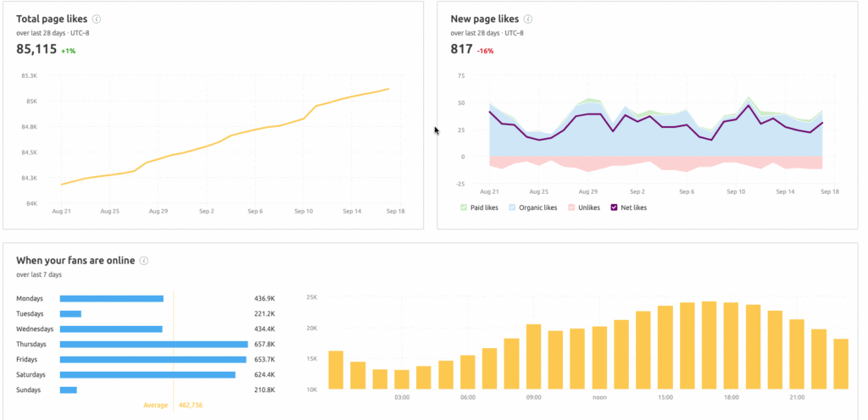868x420 pixels.
Task: Click the 85,115 total page likes value
Action: point(36,49)
